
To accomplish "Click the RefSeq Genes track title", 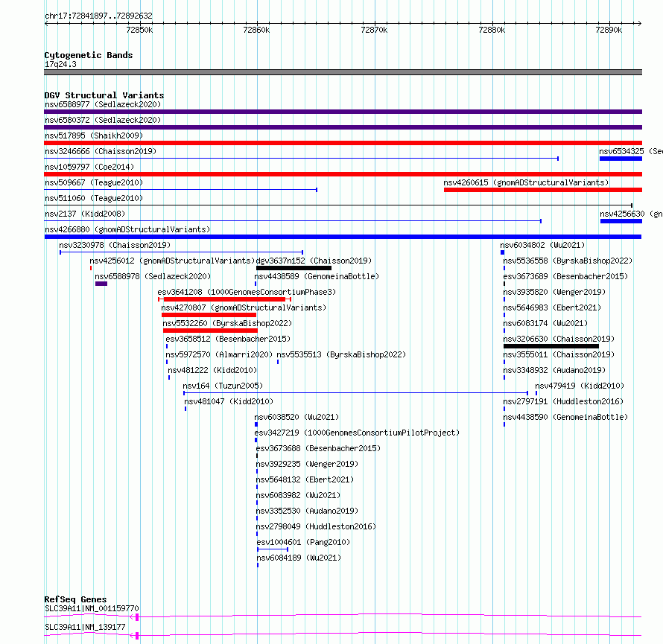I will (75, 599).
